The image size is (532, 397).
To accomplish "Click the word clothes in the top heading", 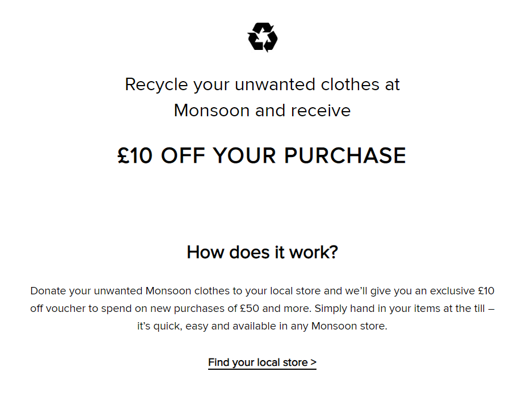I will (350, 85).
